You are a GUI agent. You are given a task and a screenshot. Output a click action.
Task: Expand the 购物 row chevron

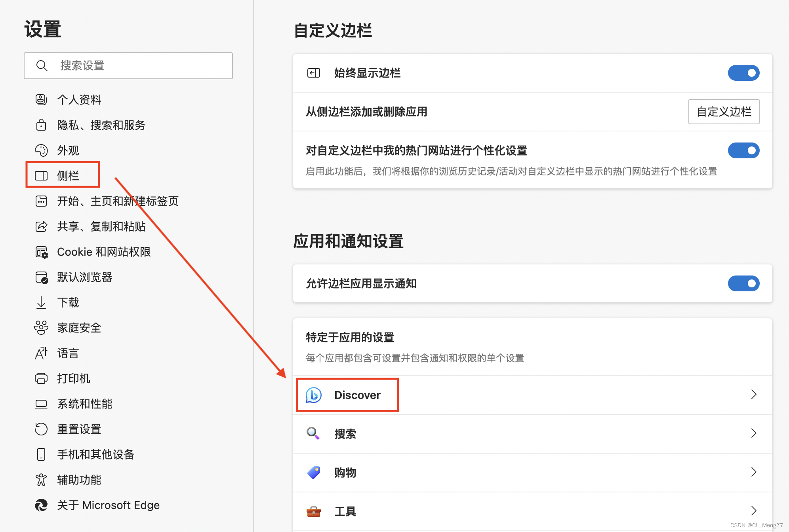point(754,472)
